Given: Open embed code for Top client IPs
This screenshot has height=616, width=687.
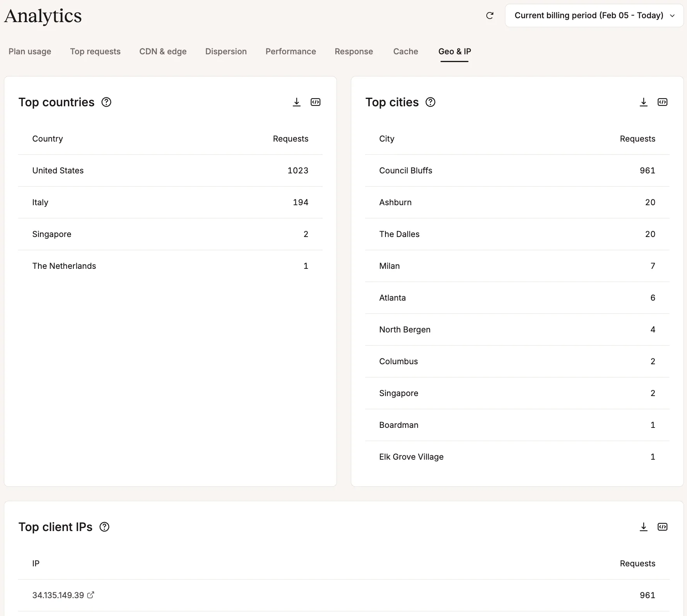Looking at the screenshot, I should click(x=663, y=527).
